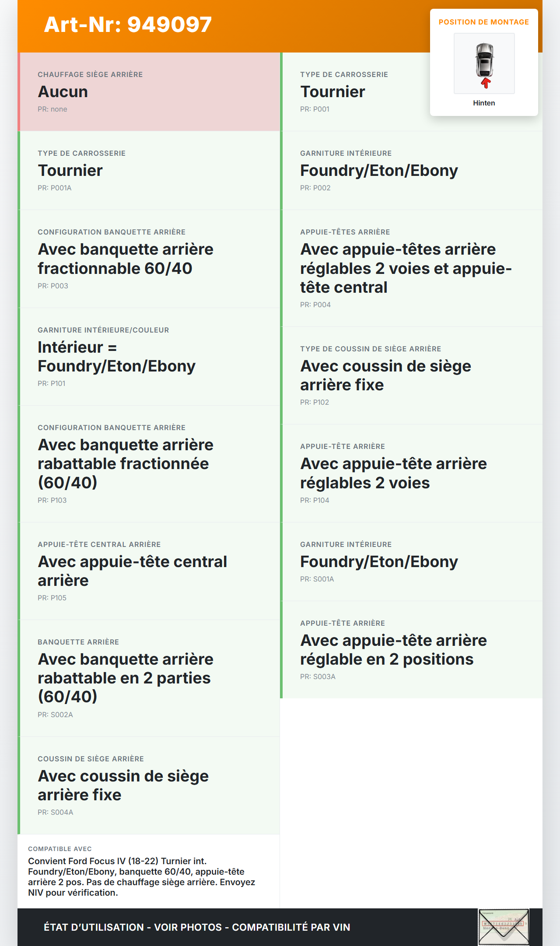Open the red Chauffage siège arrière card
Screen dimensions: 560x946
(x=149, y=91)
